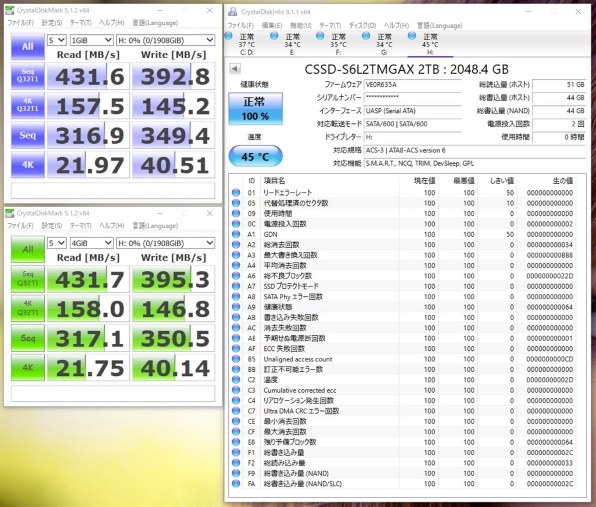Viewport: 596px width, 507px height.
Task: Run Seq test in the green CrystalDiskMark
Action: (x=27, y=338)
